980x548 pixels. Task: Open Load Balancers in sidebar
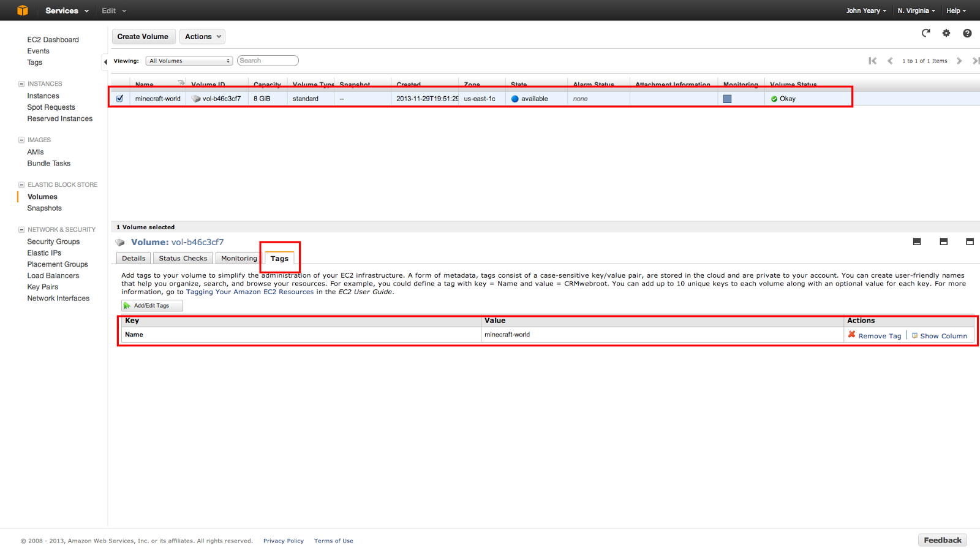[53, 276]
